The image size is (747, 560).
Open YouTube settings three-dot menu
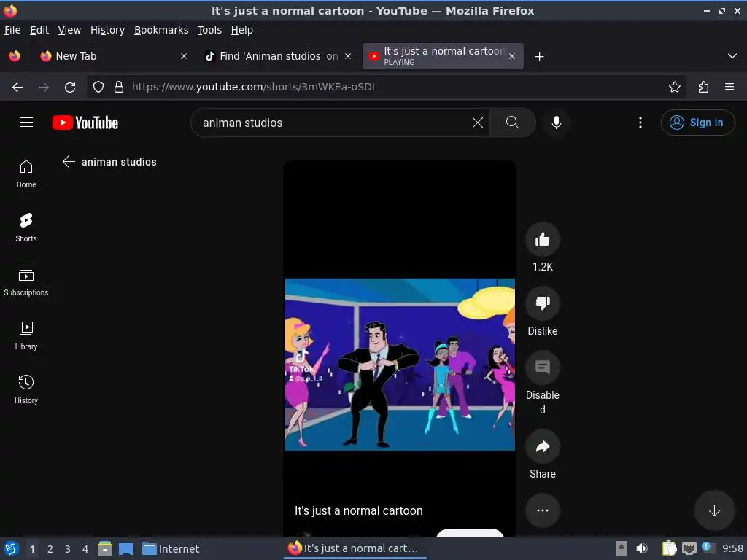(640, 122)
